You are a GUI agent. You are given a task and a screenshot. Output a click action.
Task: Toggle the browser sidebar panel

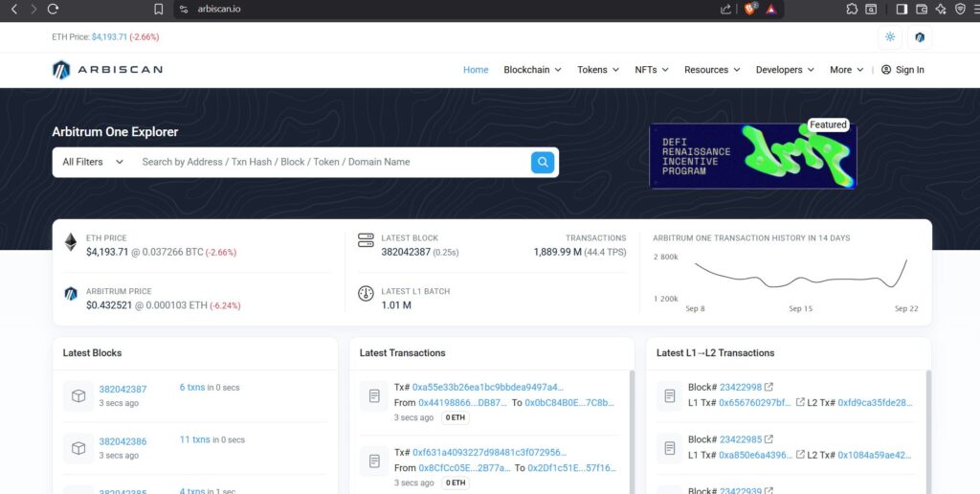point(902,9)
